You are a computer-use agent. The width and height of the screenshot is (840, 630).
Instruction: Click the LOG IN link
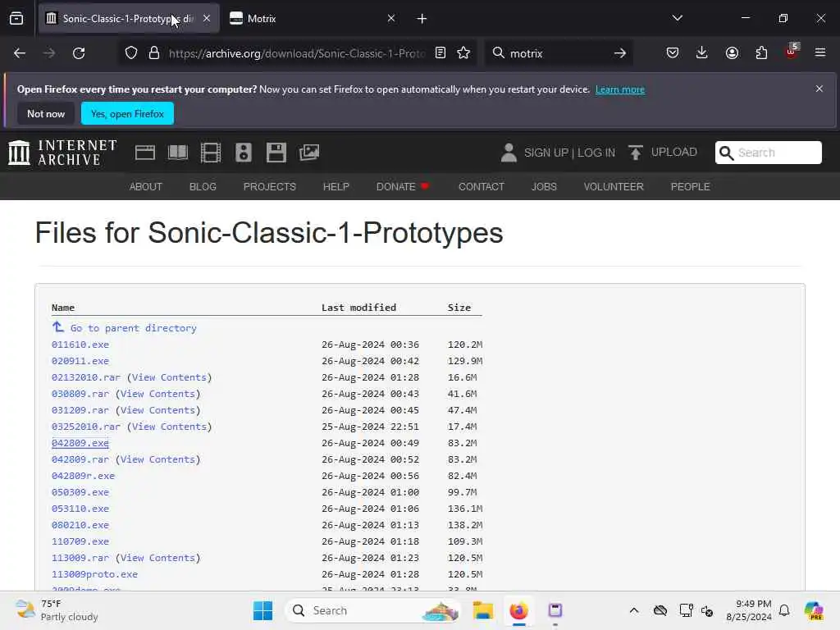(x=596, y=153)
